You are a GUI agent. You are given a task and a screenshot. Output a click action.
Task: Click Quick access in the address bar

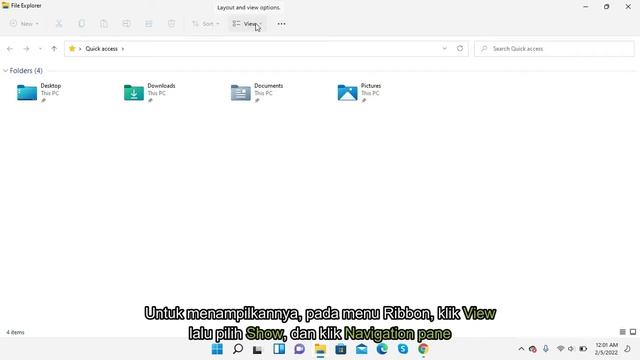point(101,49)
